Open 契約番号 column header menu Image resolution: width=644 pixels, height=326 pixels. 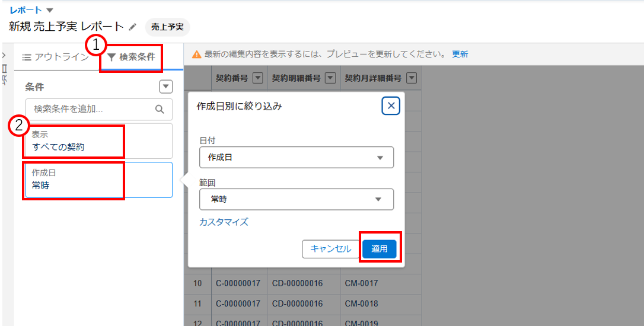(258, 78)
